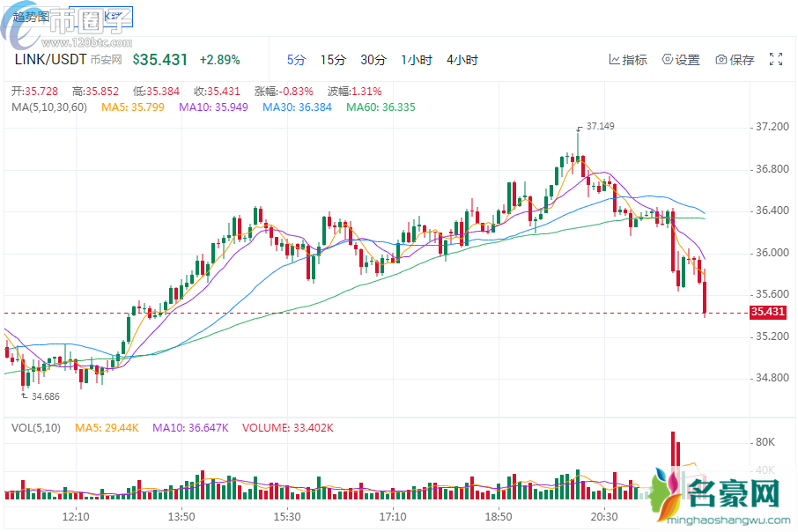Image resolution: width=798 pixels, height=532 pixels.
Task: Select the 1小时 time interval
Action: [417, 60]
